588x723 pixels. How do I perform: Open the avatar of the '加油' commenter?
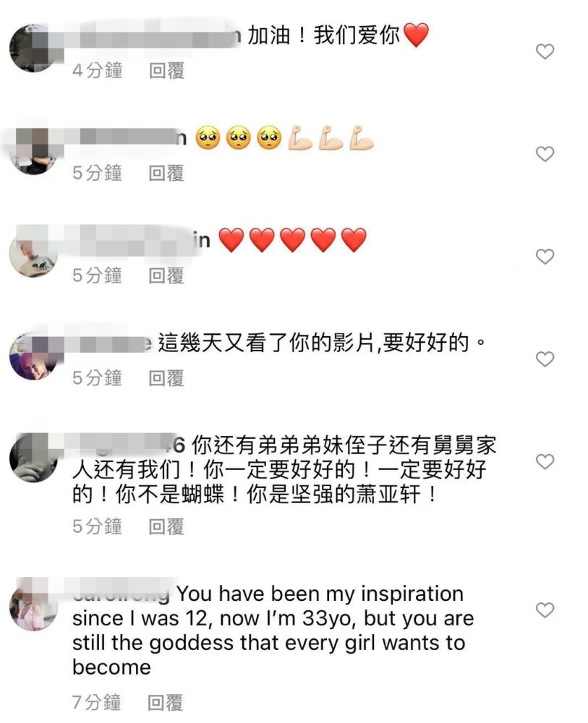(34, 48)
